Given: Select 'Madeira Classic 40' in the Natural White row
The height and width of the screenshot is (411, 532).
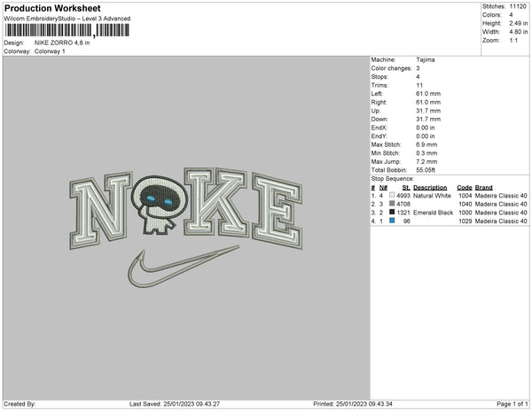Looking at the screenshot, I should (501, 196).
